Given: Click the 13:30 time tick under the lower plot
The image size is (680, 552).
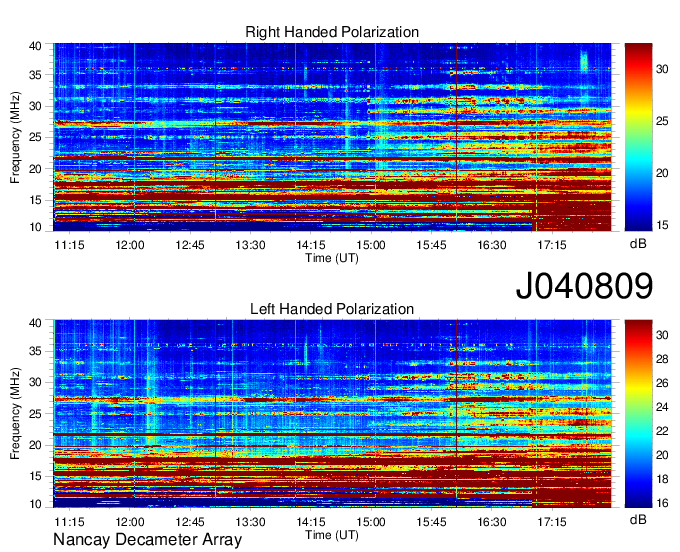Looking at the screenshot, I should pyautogui.click(x=250, y=522).
